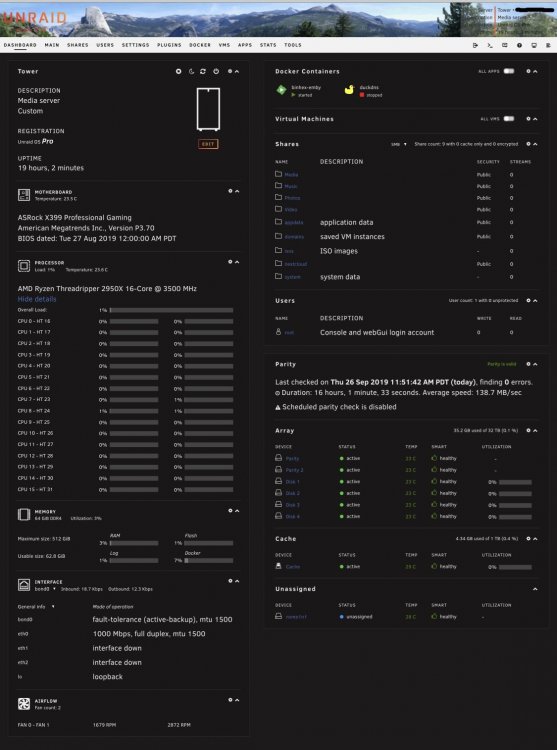This screenshot has width=557, height=750.
Task: Toggle the ALL APPS switch
Action: (x=509, y=71)
